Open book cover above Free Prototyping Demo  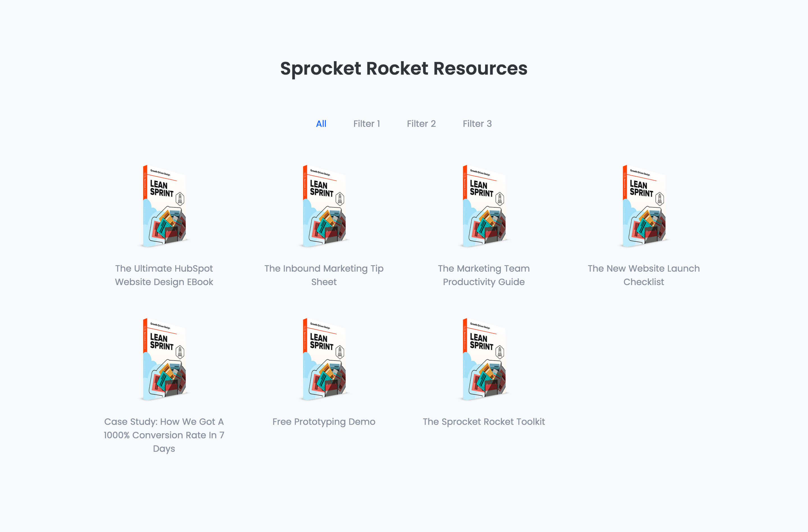click(324, 359)
